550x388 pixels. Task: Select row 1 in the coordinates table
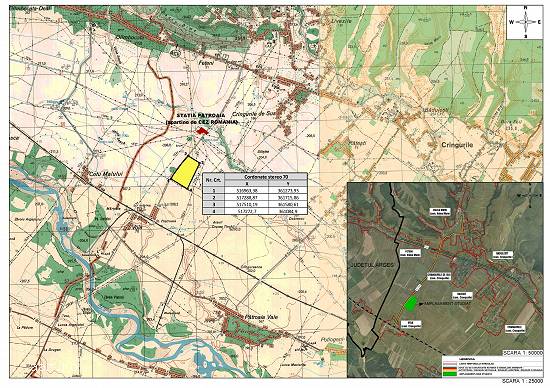(x=255, y=190)
